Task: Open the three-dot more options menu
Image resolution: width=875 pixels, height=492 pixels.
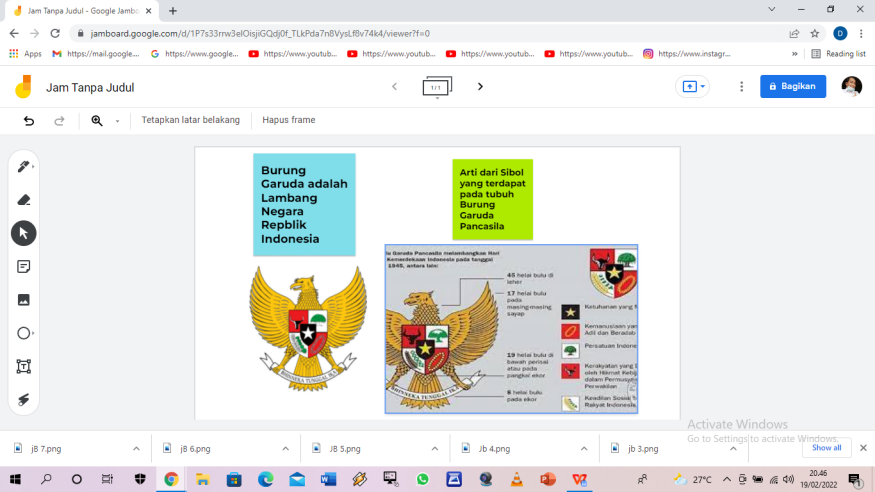Action: coord(741,87)
